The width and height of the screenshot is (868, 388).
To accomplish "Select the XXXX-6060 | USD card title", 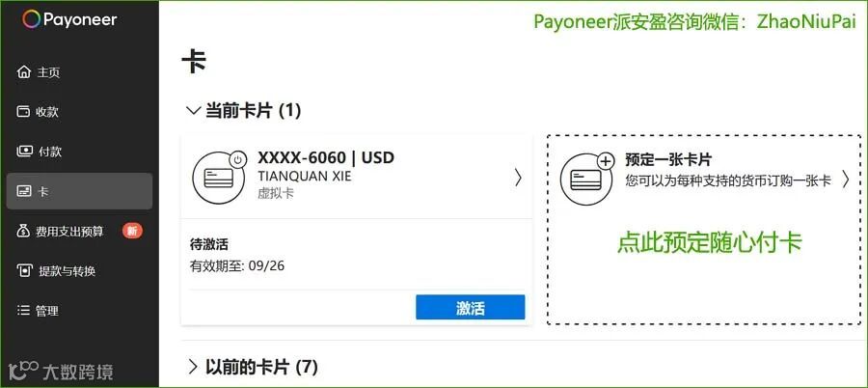I will click(326, 157).
